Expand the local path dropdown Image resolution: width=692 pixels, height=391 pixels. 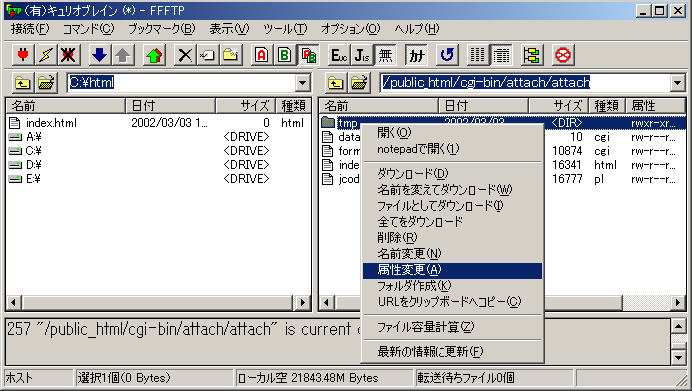302,83
